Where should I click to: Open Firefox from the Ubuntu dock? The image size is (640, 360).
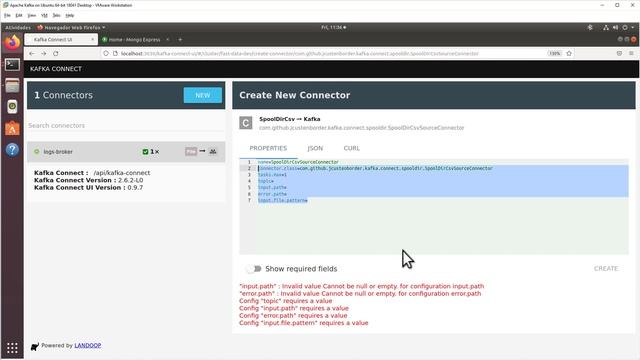pos(12,42)
